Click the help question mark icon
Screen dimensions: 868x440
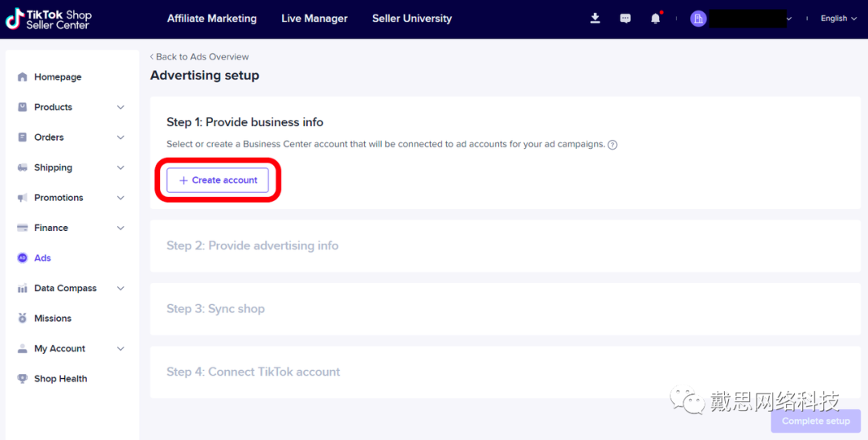(612, 145)
